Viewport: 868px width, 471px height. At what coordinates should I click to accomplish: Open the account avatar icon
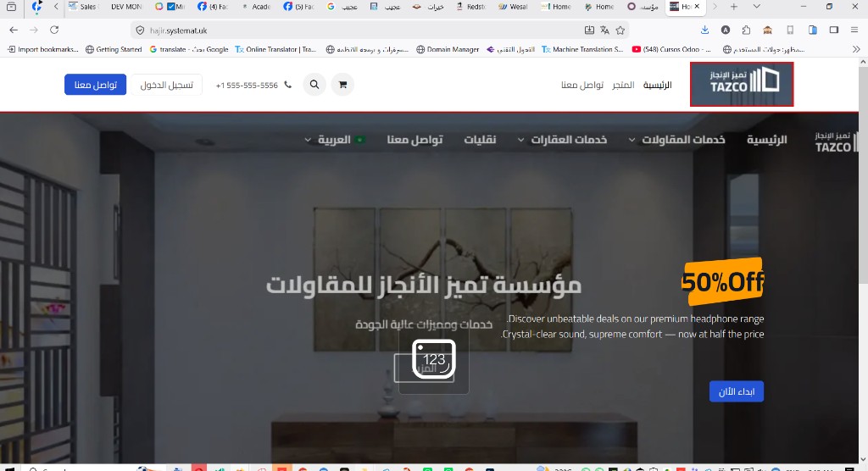(x=726, y=30)
